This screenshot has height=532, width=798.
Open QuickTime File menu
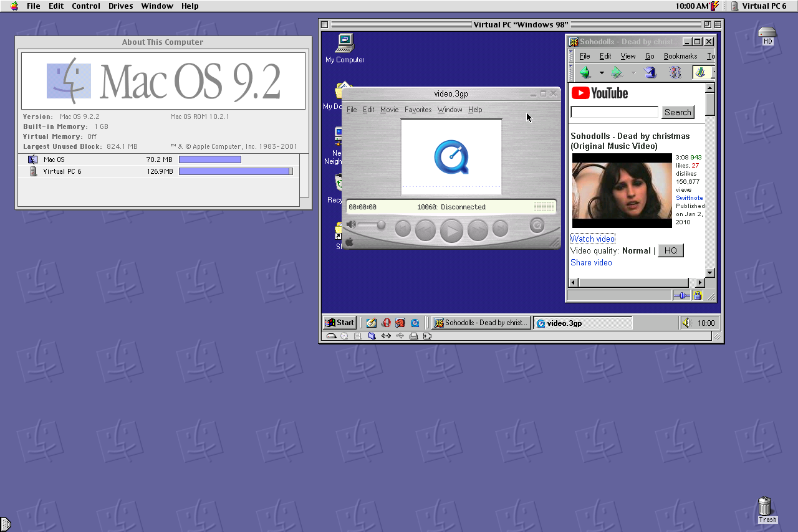[x=352, y=110]
